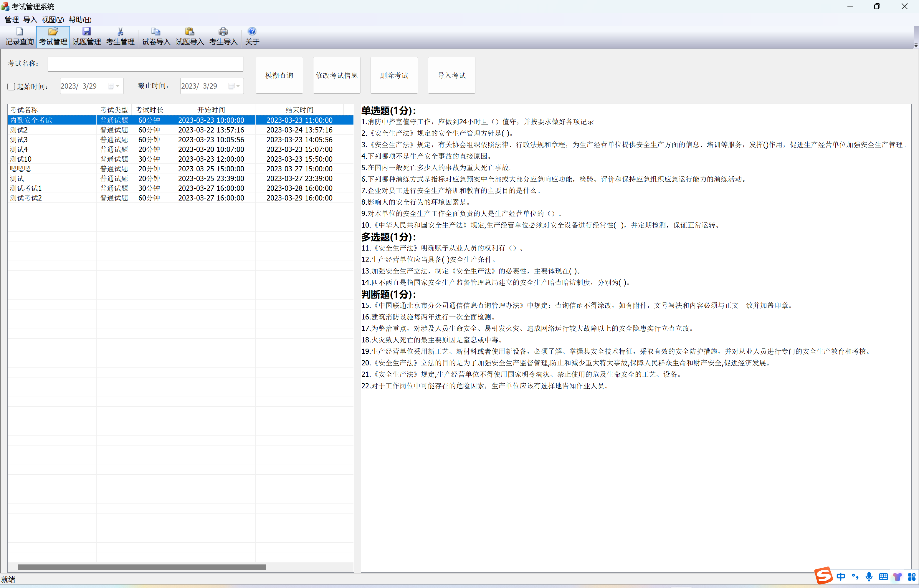Viewport: 919px width, 588px height.
Task: Open input method toolbox grid icon
Action: 912,577
